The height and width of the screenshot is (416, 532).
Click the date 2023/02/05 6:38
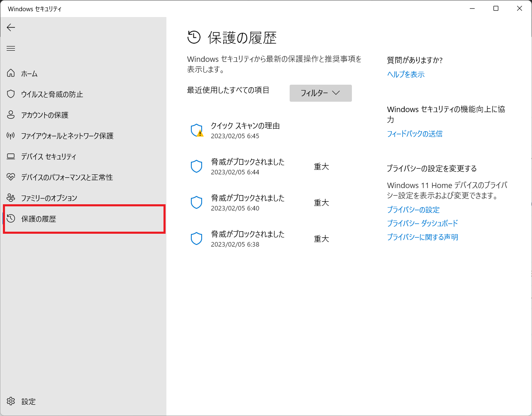pyautogui.click(x=235, y=245)
